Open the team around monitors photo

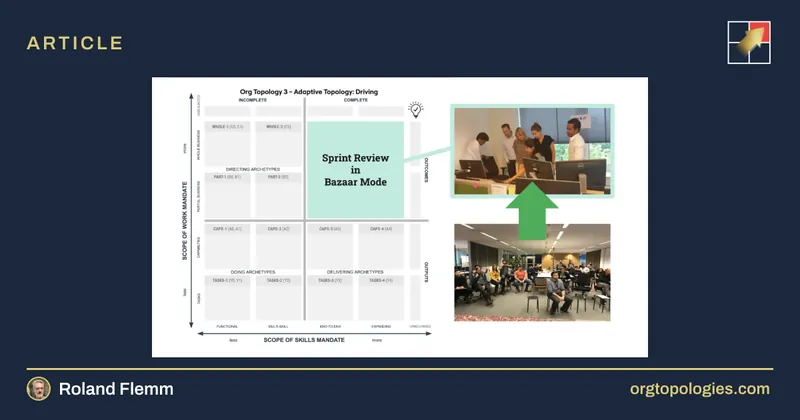click(532, 151)
